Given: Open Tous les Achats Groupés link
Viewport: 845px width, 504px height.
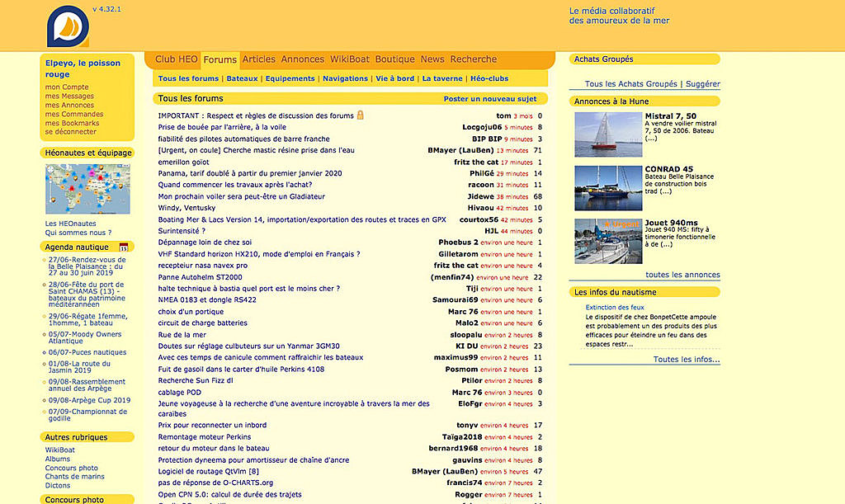Looking at the screenshot, I should [631, 84].
